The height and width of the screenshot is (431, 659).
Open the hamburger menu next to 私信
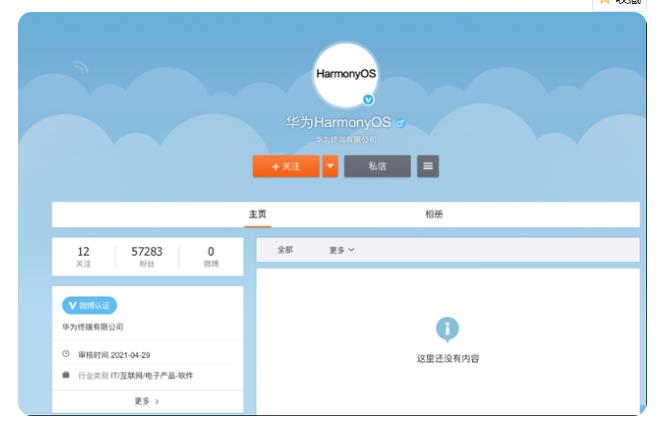428,166
